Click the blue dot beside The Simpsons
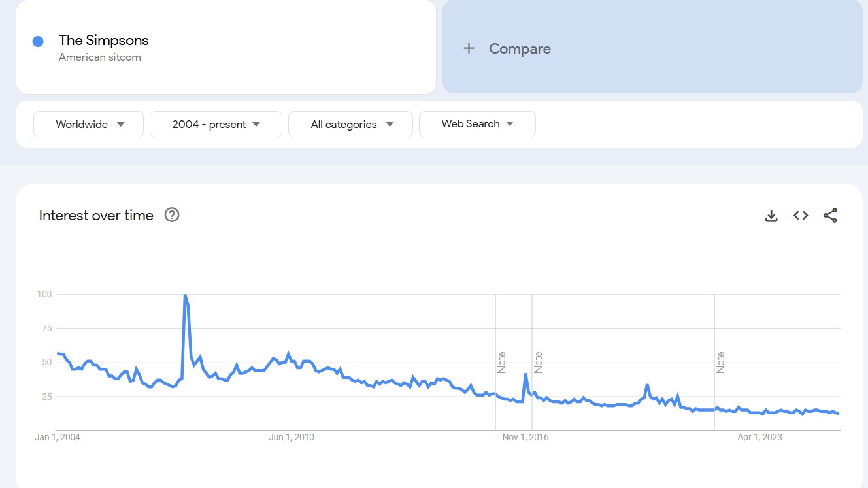The width and height of the screenshot is (868, 488). tap(38, 41)
